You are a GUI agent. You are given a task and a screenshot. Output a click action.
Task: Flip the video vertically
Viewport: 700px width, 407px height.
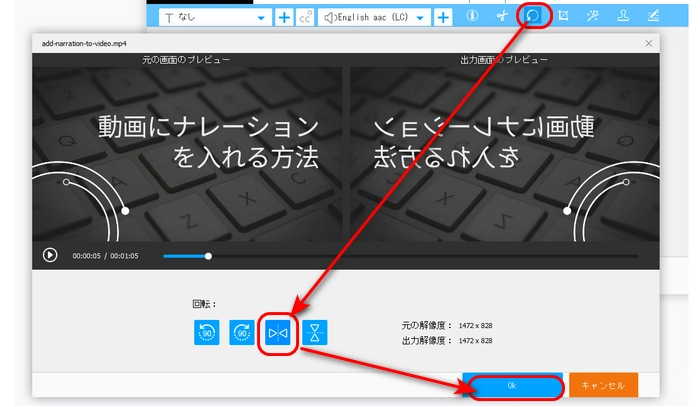(315, 333)
